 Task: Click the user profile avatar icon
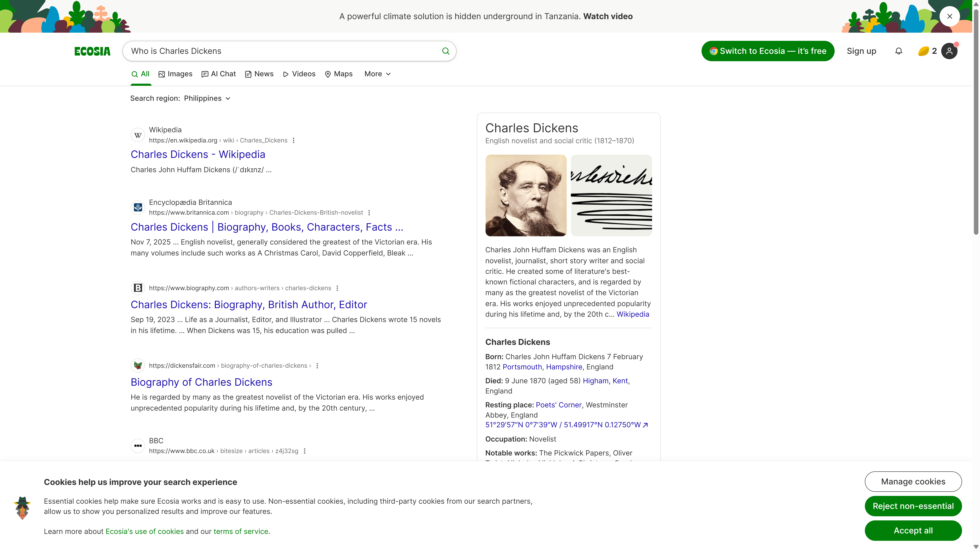coord(949,51)
